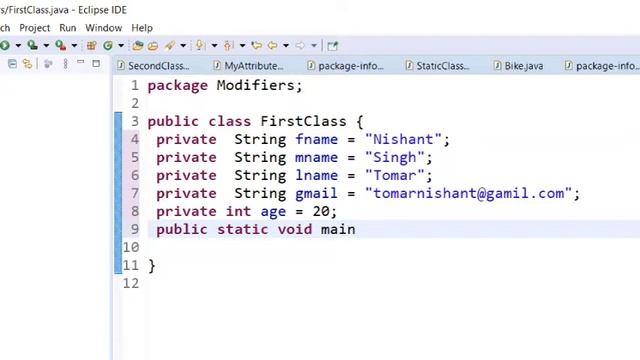Open the Forward history dropdown arrow

[x=314, y=46]
